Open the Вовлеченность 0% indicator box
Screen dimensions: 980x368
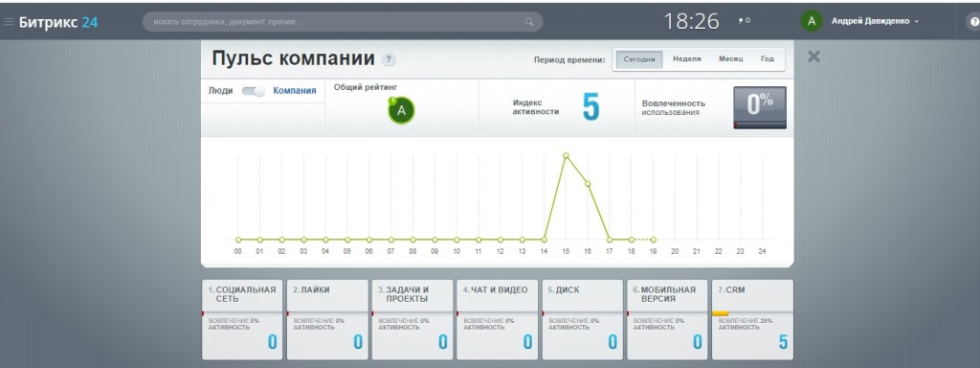pyautogui.click(x=759, y=107)
